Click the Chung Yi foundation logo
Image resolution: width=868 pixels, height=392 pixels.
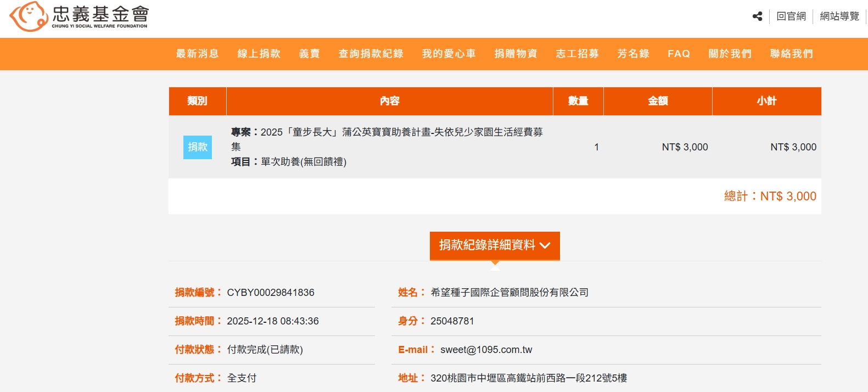[x=79, y=16]
